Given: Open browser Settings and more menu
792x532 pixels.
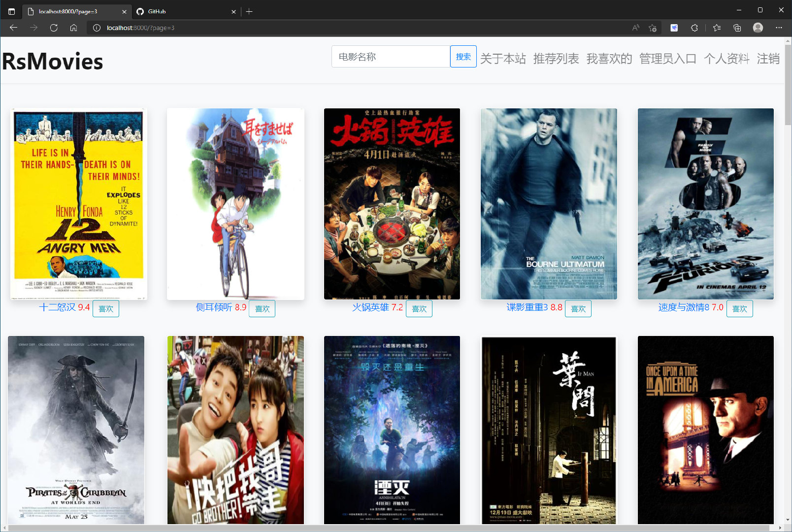Looking at the screenshot, I should (x=779, y=28).
